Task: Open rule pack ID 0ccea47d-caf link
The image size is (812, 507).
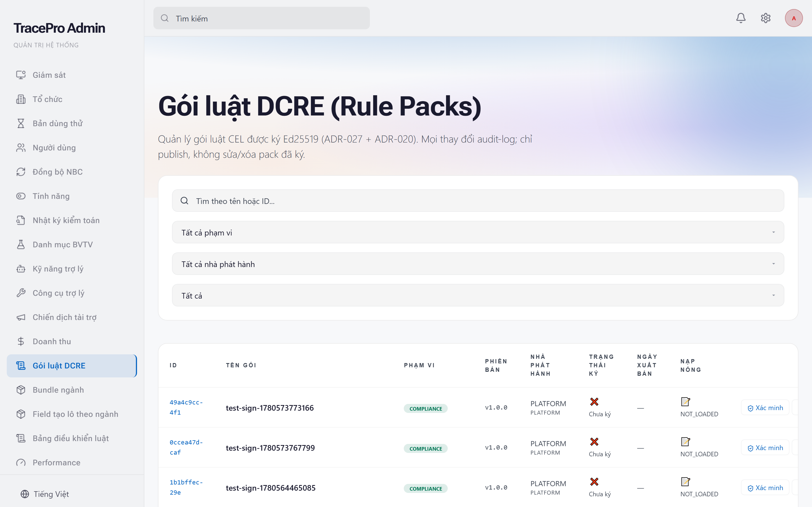Action: pos(186,447)
